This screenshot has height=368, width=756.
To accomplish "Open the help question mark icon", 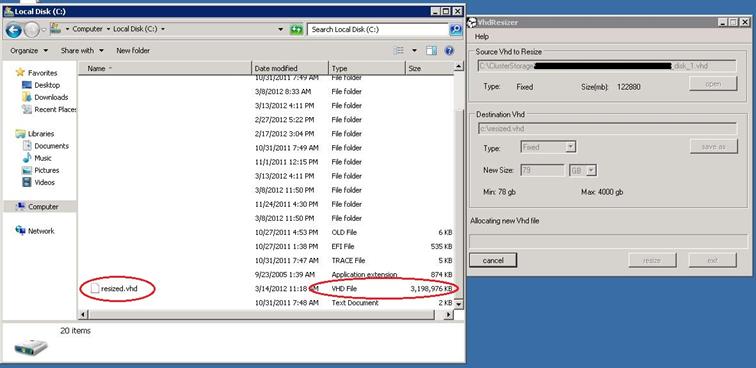I will coord(449,51).
